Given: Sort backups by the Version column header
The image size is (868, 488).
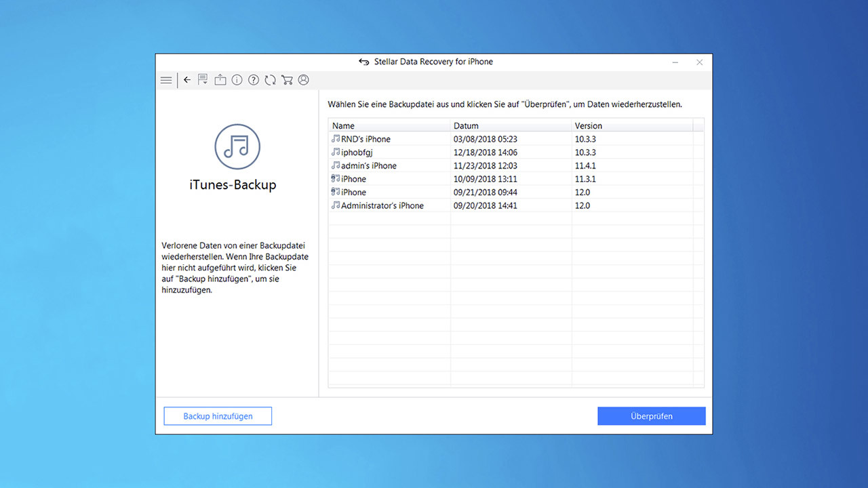Looking at the screenshot, I should pos(633,125).
